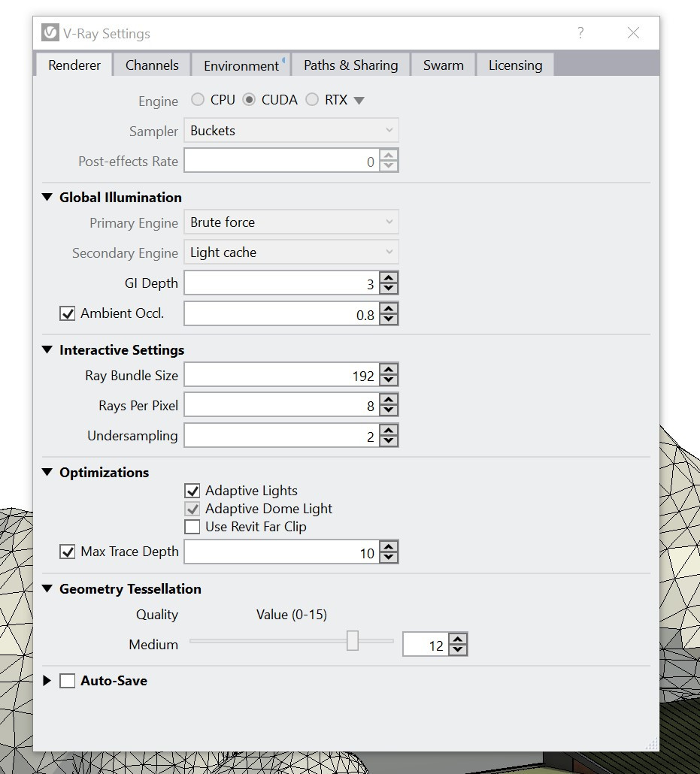The width and height of the screenshot is (700, 774).
Task: Expand the Auto-Save section
Action: pos(47,681)
